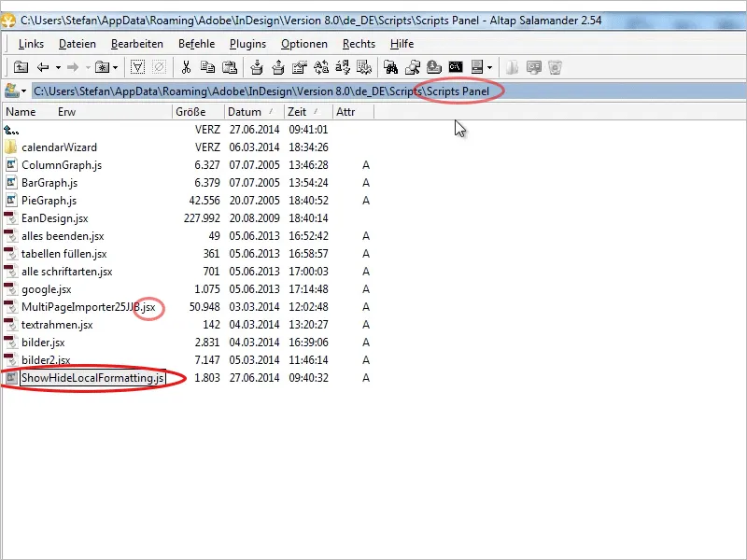
Task: Go to the parent directory via toolbar icon
Action: [x=21, y=67]
